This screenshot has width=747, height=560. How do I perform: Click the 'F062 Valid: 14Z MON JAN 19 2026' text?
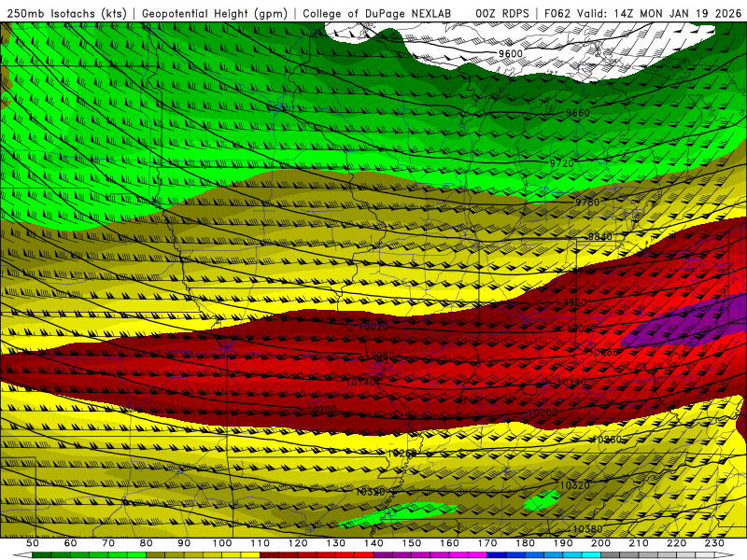[642, 13]
